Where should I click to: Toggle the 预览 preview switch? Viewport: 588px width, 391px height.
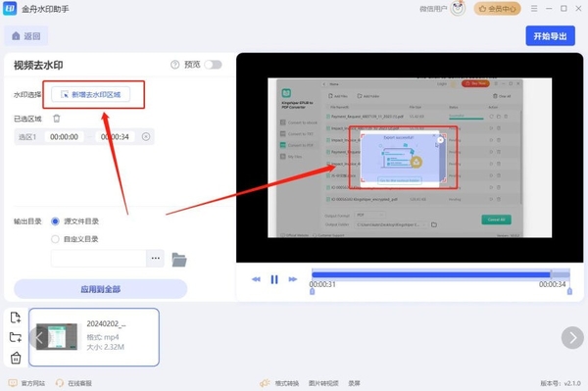click(213, 65)
